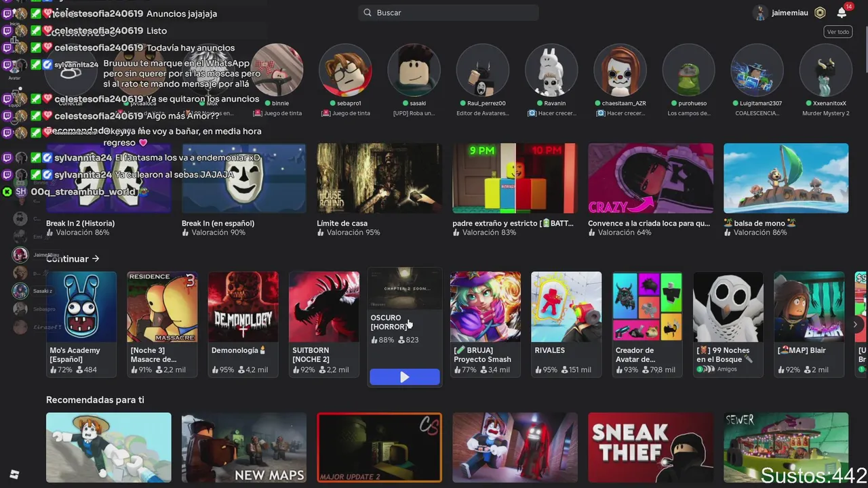Open the Break In (en español) thumbnail
This screenshot has width=868, height=488.
[x=243, y=178]
